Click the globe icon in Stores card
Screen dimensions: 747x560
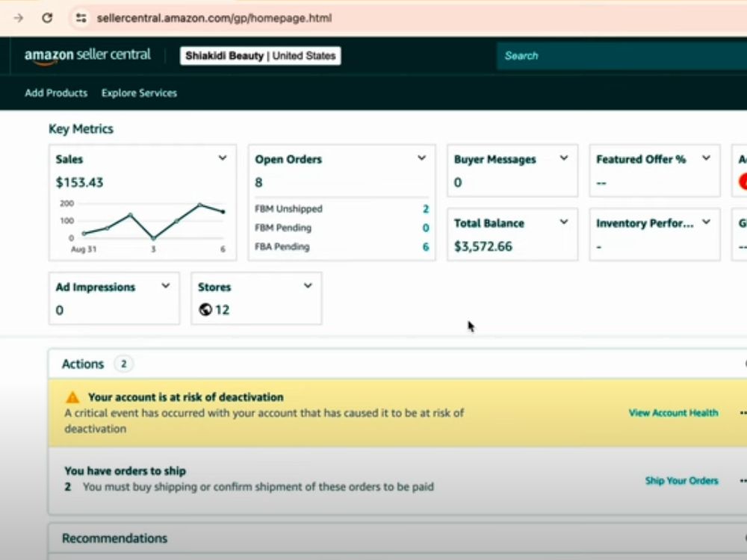coord(205,310)
